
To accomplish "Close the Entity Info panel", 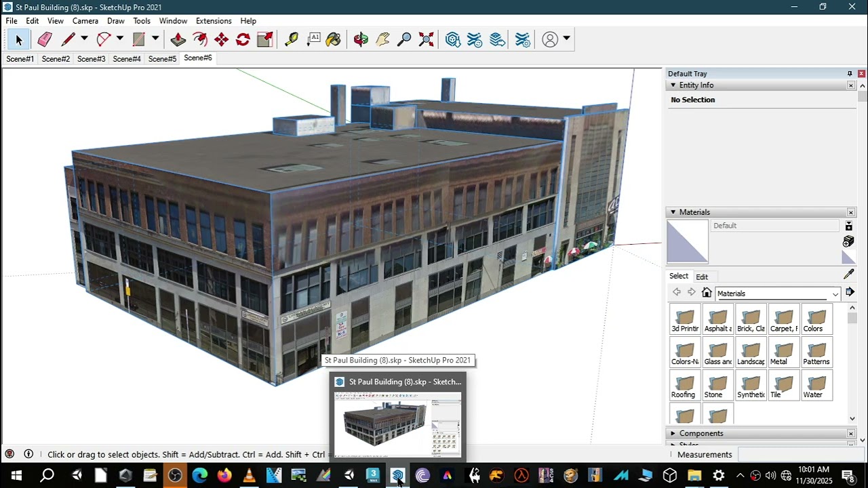I will click(850, 85).
